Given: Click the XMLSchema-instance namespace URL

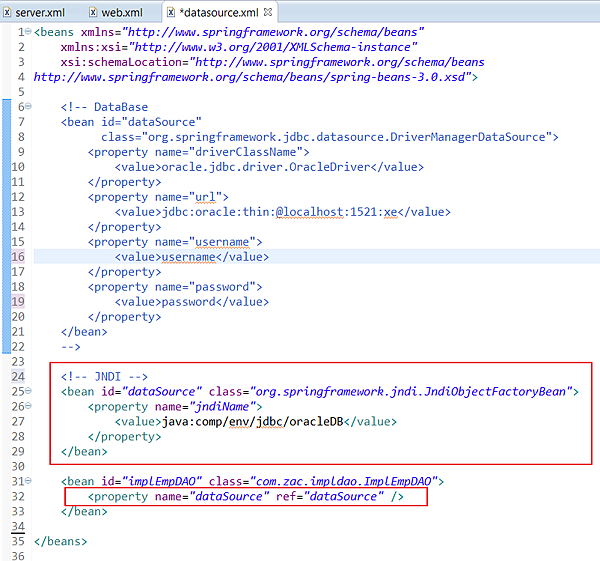Looking at the screenshot, I should tap(273, 47).
